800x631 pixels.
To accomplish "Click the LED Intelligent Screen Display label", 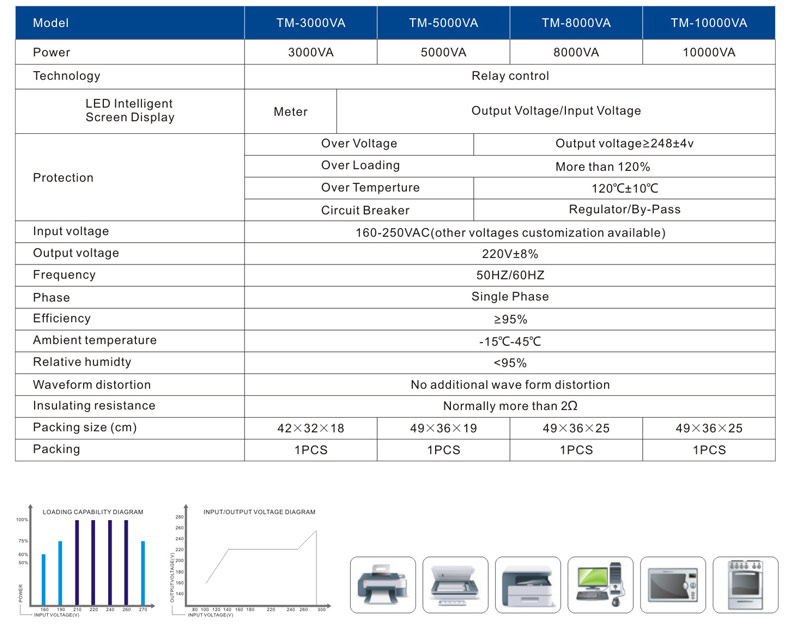I will coord(130,110).
